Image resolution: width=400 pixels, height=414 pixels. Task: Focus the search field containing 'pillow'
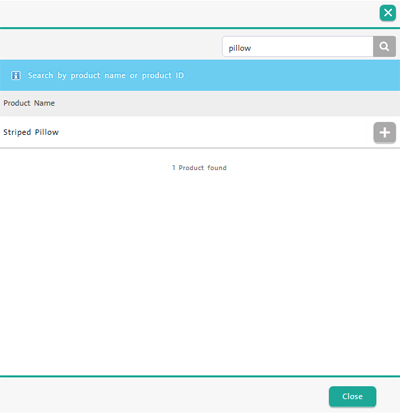(298, 47)
